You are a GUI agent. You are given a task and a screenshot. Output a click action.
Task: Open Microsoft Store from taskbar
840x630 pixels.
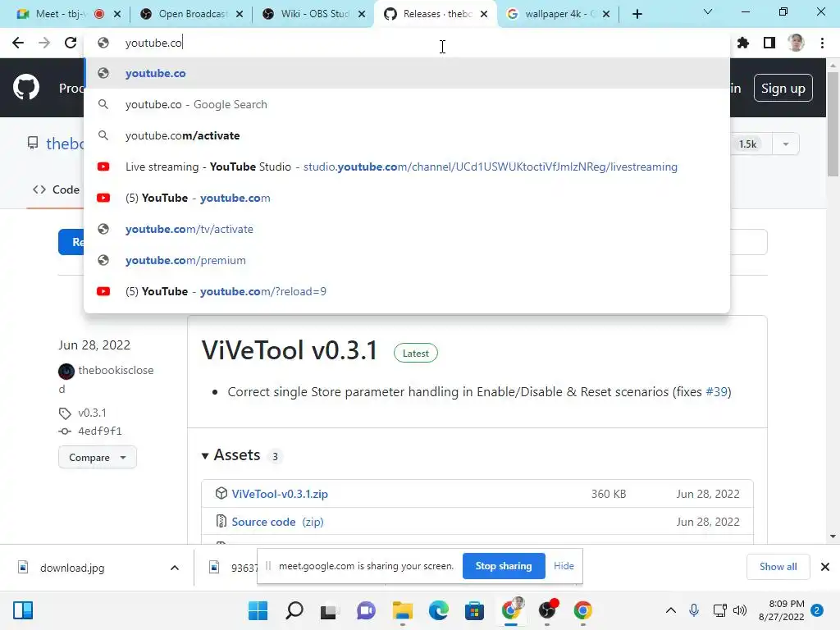point(474,610)
